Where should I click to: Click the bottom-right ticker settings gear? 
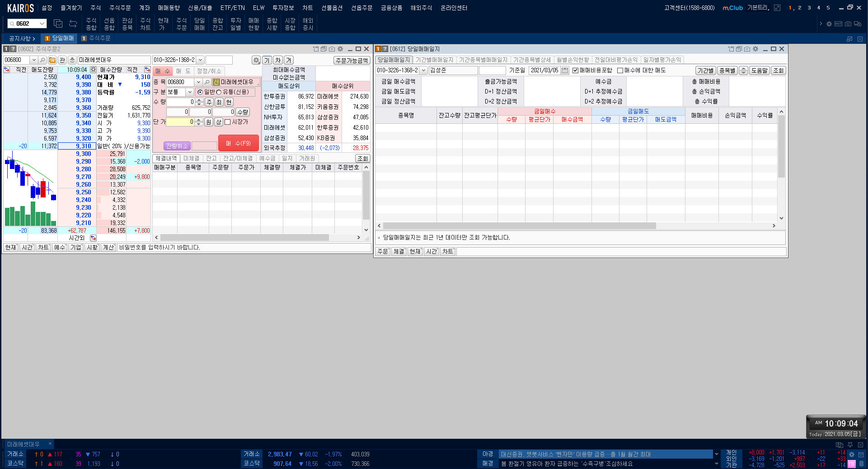click(x=852, y=455)
